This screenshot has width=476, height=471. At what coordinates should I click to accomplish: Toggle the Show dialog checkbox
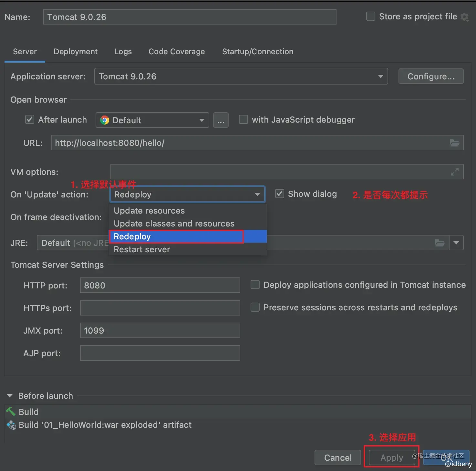coord(280,194)
